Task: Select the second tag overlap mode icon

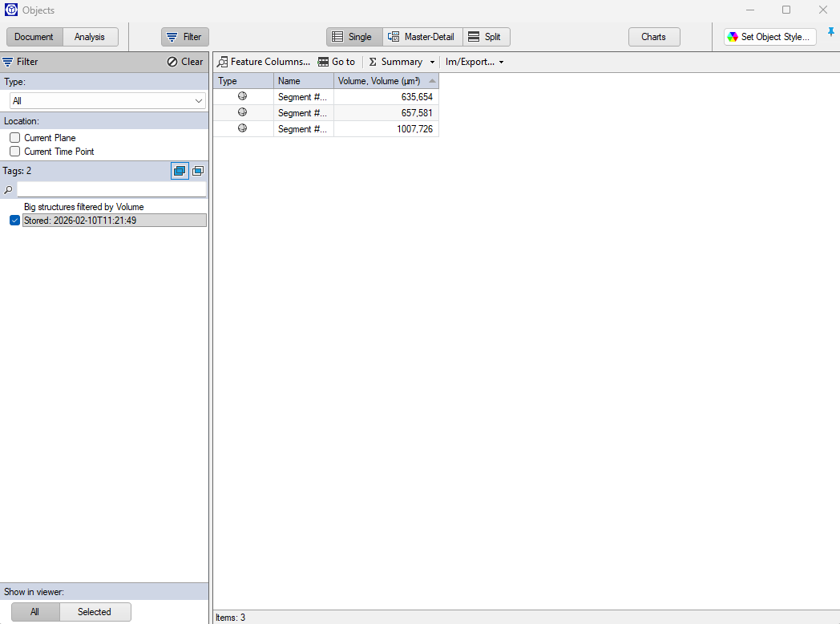Action: (x=197, y=170)
